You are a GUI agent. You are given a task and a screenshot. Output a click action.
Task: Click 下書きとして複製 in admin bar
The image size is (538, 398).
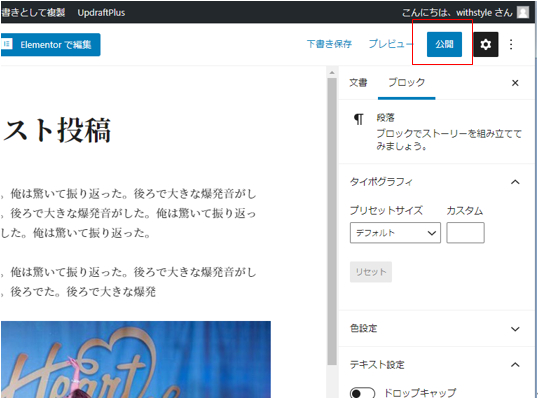coord(33,13)
